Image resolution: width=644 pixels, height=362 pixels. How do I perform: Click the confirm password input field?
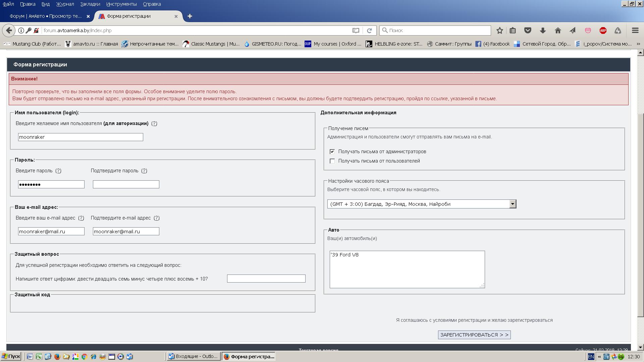pyautogui.click(x=126, y=184)
